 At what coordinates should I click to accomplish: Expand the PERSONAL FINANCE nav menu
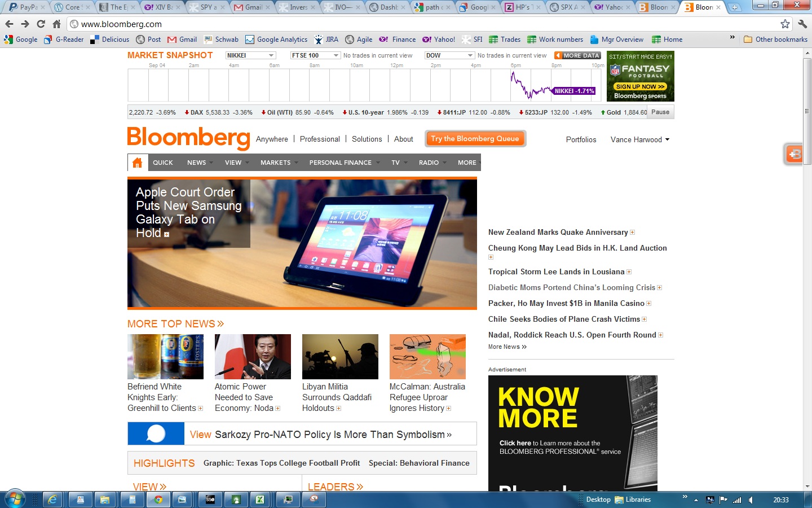pos(344,163)
